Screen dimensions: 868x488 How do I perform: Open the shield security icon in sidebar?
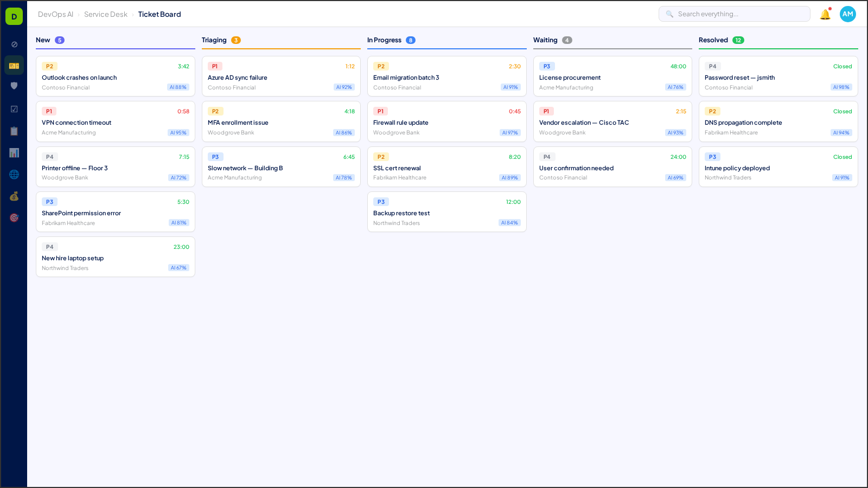[x=14, y=85]
